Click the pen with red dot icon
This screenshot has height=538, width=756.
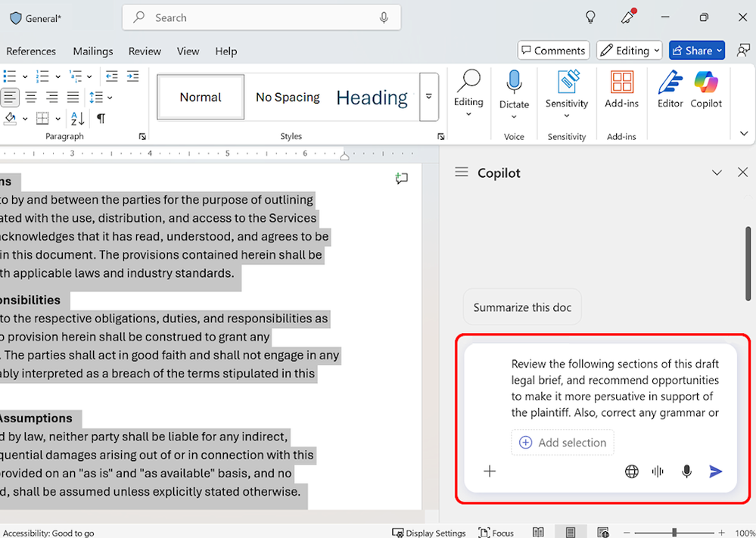(x=628, y=17)
